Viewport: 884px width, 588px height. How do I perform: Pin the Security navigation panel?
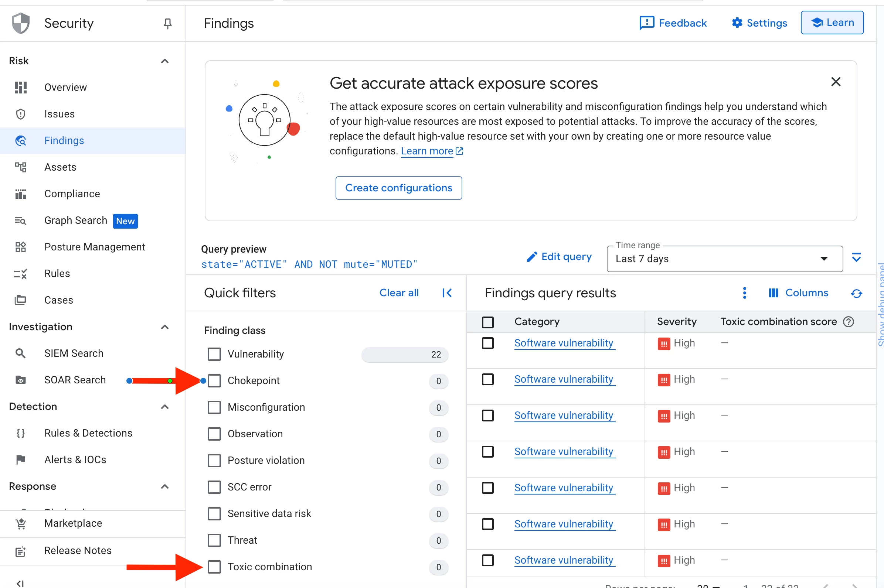point(167,24)
